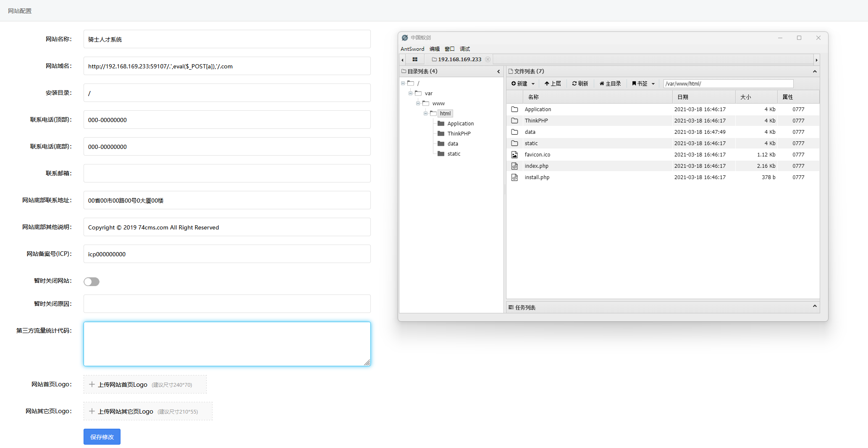This screenshot has width=868, height=448.
Task: Click the ThinkPHP folder icon in directory tree
Action: (x=441, y=134)
